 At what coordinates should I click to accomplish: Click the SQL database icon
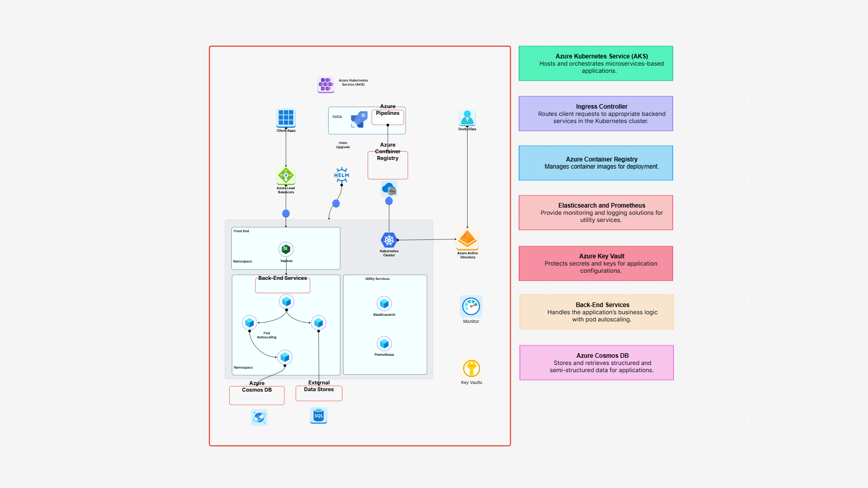(318, 415)
